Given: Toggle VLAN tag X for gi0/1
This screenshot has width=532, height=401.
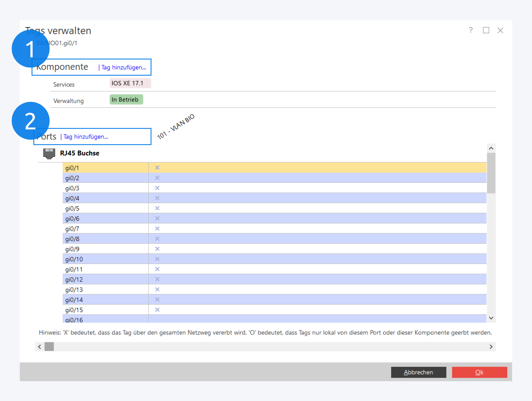Looking at the screenshot, I should click(157, 168).
